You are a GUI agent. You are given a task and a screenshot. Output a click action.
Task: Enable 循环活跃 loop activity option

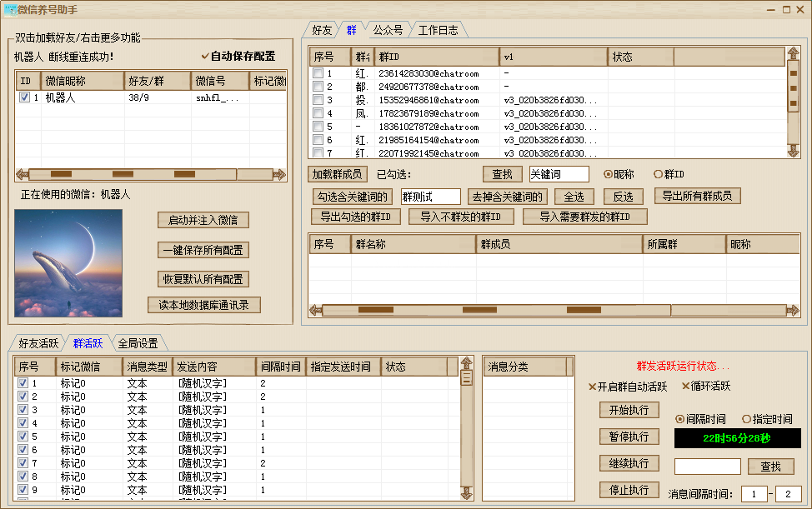click(x=686, y=387)
